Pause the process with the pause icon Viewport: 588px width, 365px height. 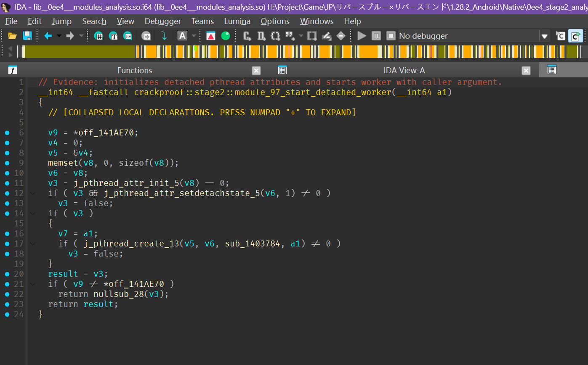(x=377, y=36)
